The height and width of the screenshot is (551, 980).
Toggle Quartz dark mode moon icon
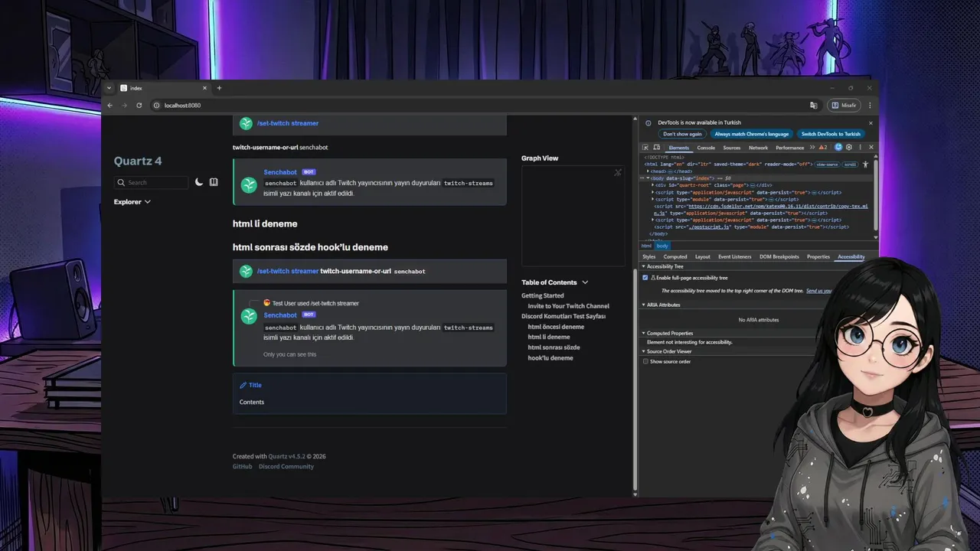pyautogui.click(x=199, y=182)
